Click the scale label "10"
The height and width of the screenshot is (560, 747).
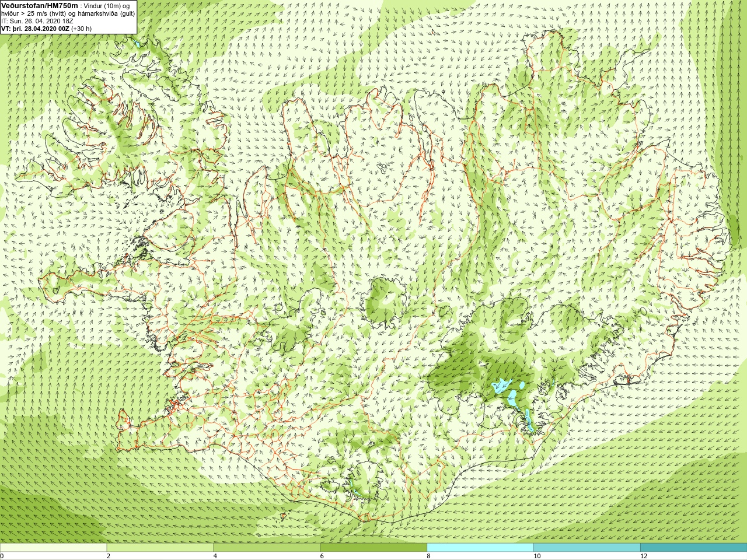pos(537,556)
